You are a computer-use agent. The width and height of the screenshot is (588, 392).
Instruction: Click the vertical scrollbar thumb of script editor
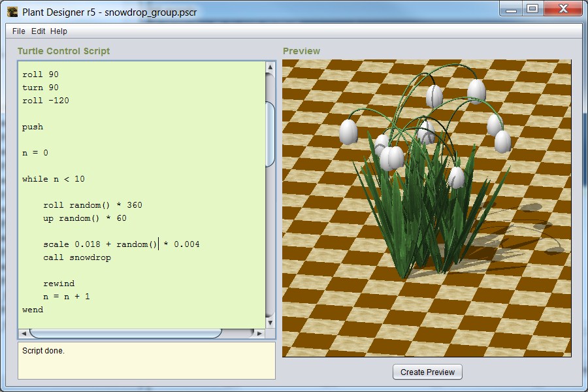(270, 134)
